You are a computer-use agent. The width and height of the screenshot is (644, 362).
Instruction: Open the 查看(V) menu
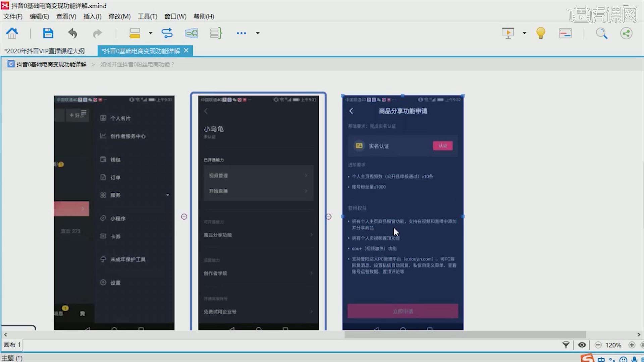pyautogui.click(x=66, y=16)
